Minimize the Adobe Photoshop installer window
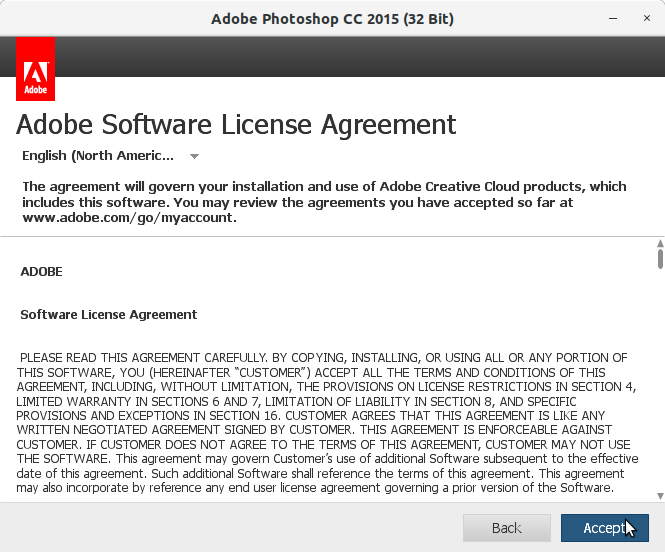The image size is (665, 552). [613, 18]
